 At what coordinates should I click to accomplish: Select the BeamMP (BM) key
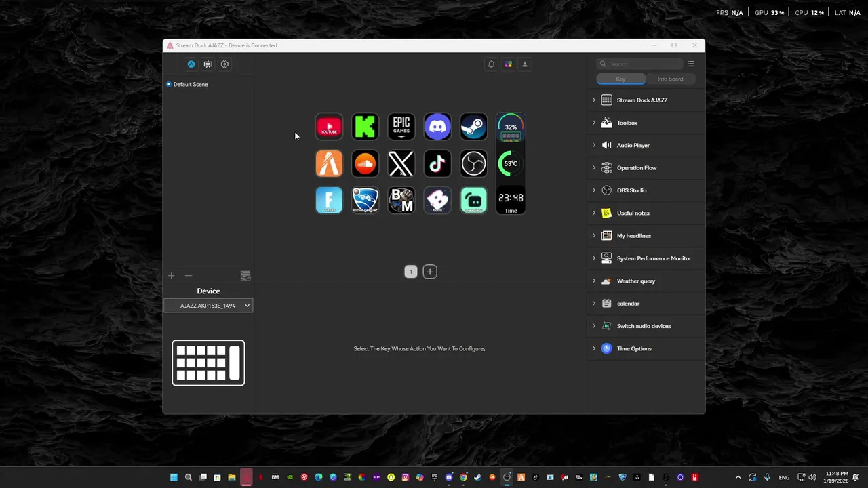(401, 200)
